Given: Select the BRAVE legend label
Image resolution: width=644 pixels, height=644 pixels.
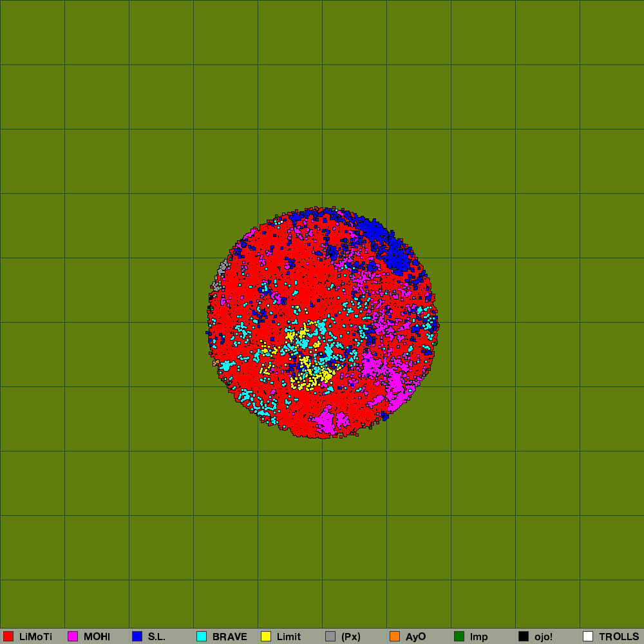Looking at the screenshot, I should [230, 637].
